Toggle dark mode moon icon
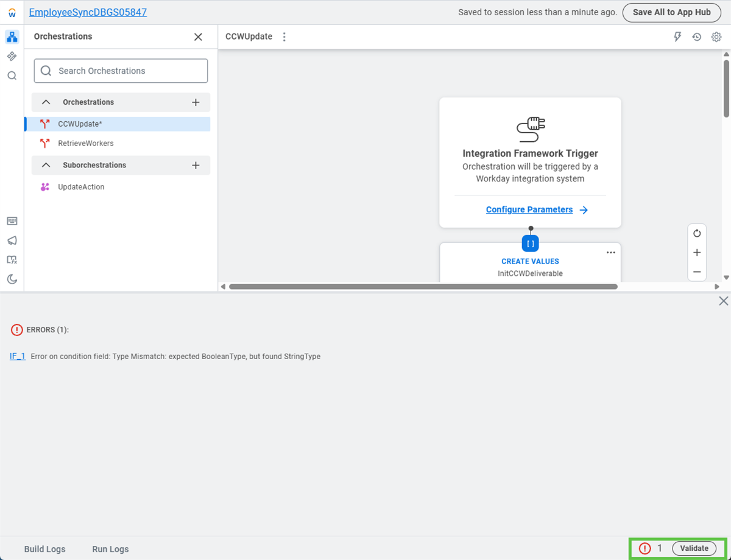Viewport: 731px width, 560px height. coord(12,279)
